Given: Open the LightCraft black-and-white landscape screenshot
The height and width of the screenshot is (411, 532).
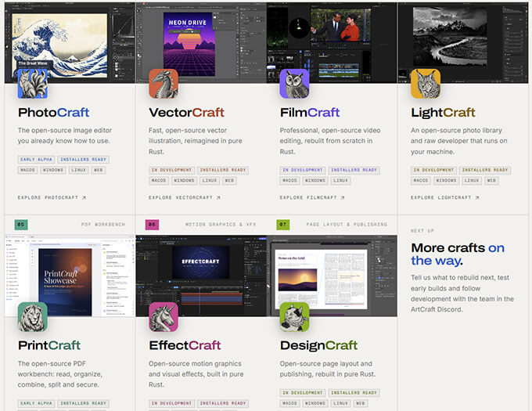Looking at the screenshot, I should click(x=463, y=43).
